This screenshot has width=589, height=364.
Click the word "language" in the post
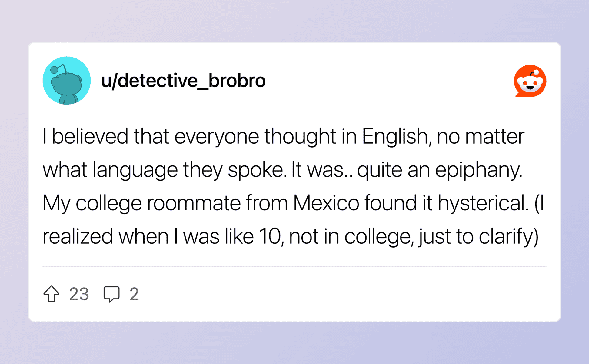135,170
